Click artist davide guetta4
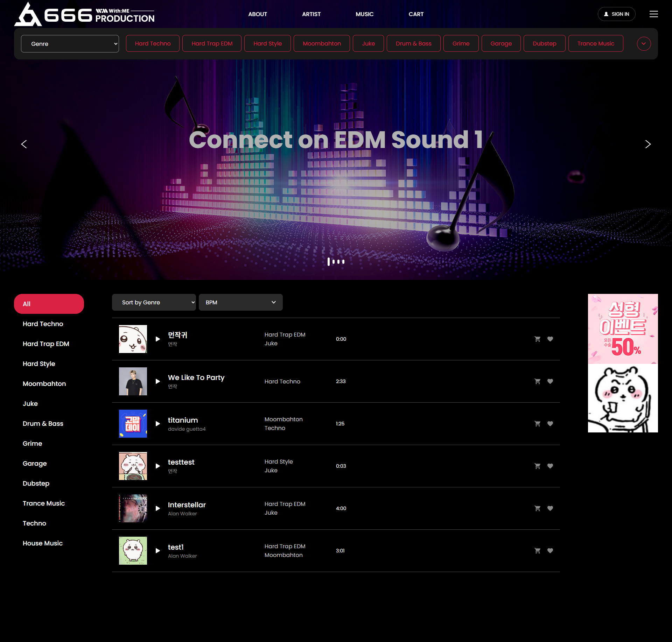This screenshot has height=642, width=672. pos(187,429)
